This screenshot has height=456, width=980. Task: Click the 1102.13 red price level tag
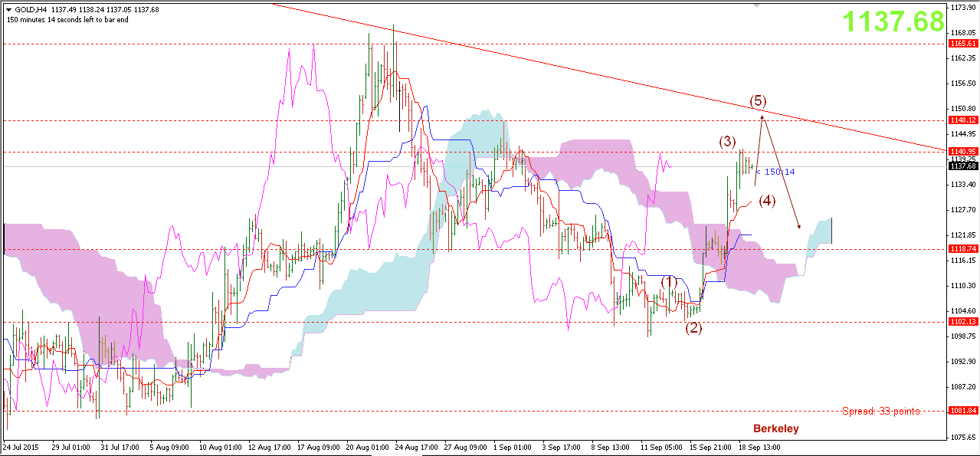(962, 322)
